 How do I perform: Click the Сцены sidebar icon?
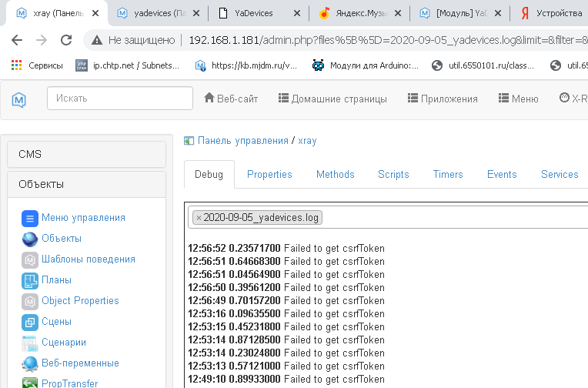point(29,322)
